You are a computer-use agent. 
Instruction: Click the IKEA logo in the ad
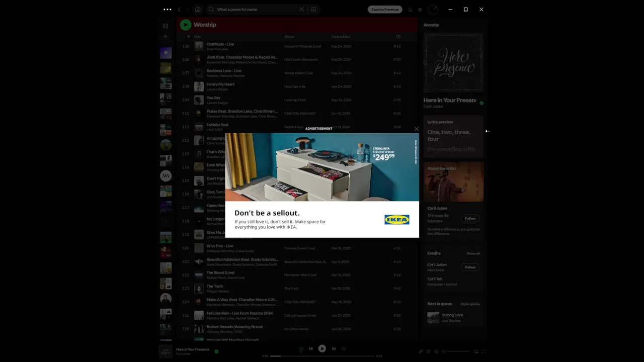[397, 220]
